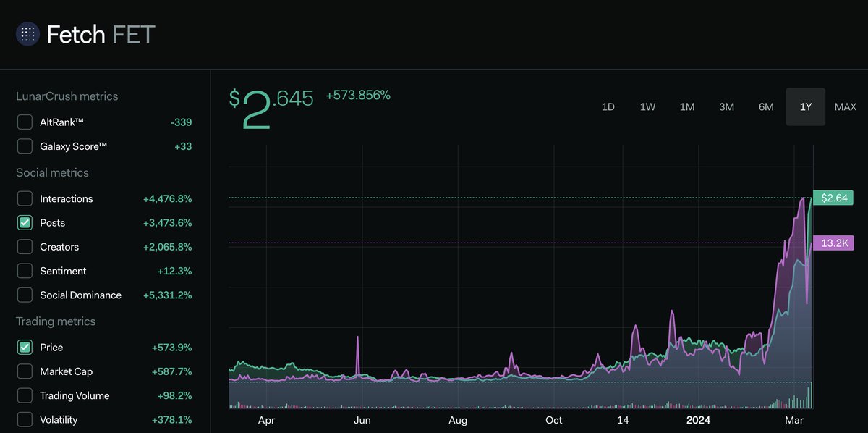Click the 2024 axis label
Viewport: 868px width, 433px height.
coord(699,420)
